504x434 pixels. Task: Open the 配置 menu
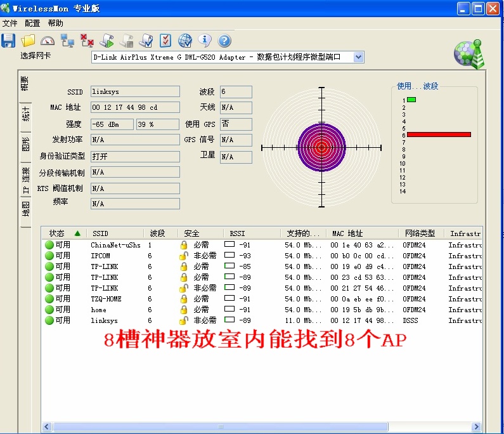point(32,23)
